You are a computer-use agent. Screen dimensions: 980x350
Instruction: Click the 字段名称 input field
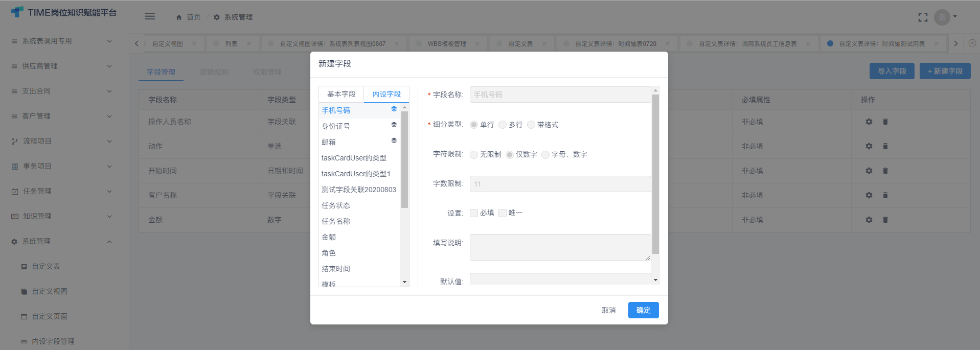pos(560,95)
